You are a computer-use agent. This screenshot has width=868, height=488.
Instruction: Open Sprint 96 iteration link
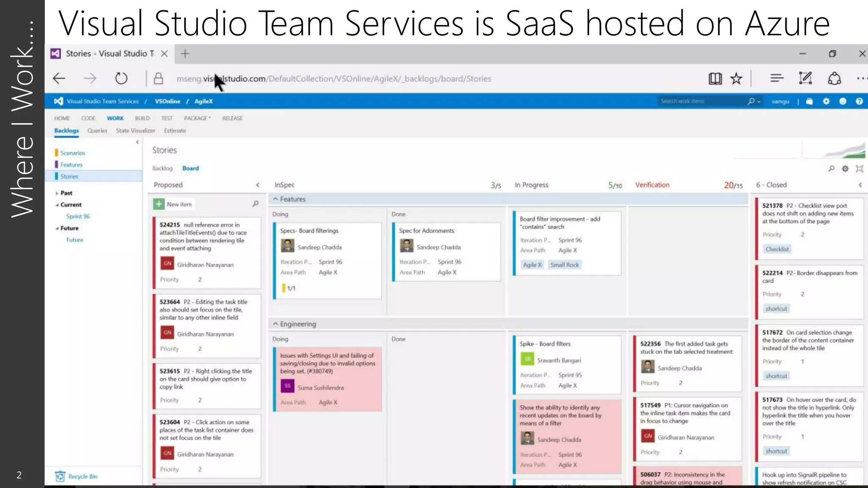tap(78, 216)
